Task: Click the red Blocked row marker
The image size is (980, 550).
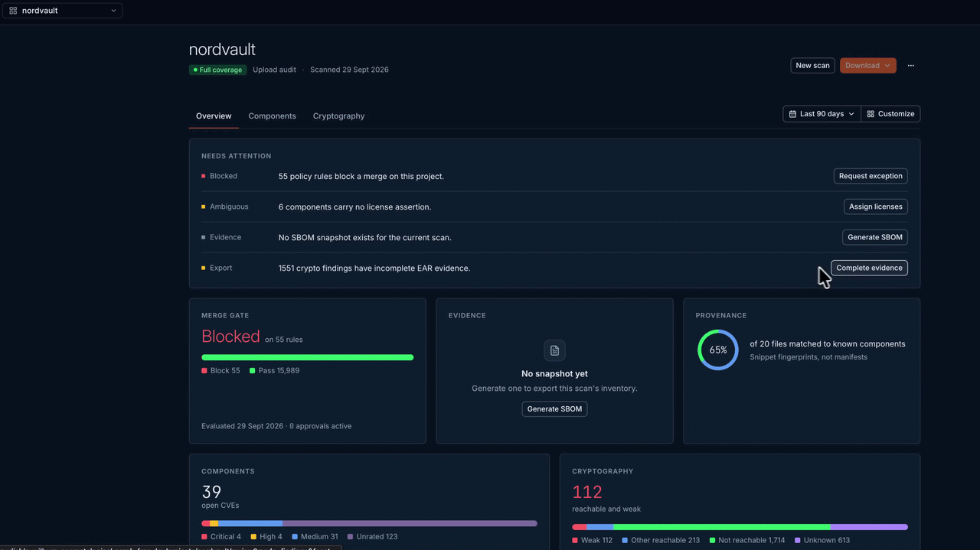Action: (x=204, y=176)
